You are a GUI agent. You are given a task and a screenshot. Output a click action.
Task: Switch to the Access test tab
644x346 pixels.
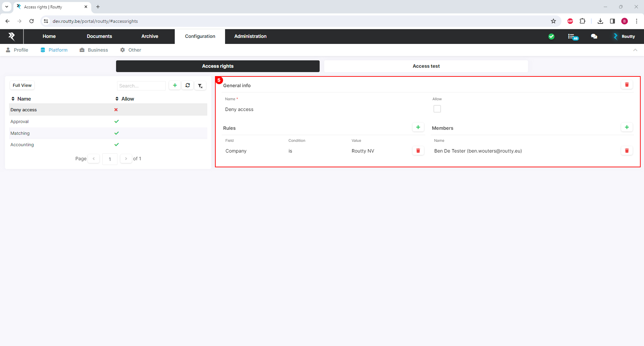(426, 66)
